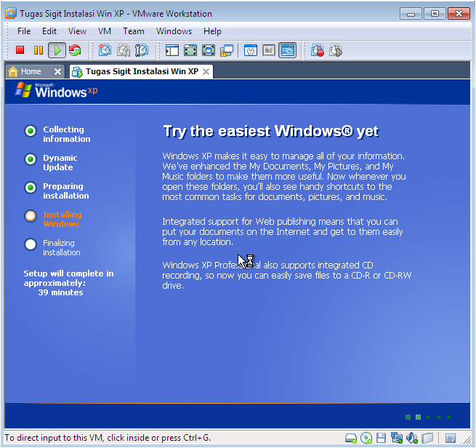Click the hard disk status icon
Image resolution: width=476 pixels, height=448 pixels.
351,438
